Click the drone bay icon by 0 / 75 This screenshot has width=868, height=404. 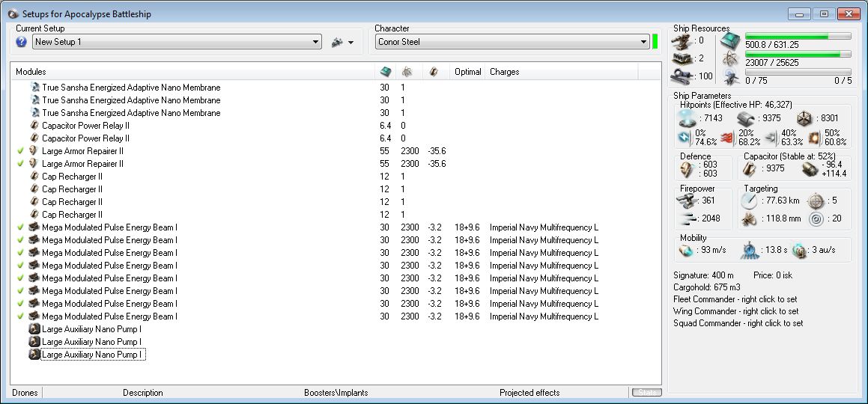click(729, 77)
